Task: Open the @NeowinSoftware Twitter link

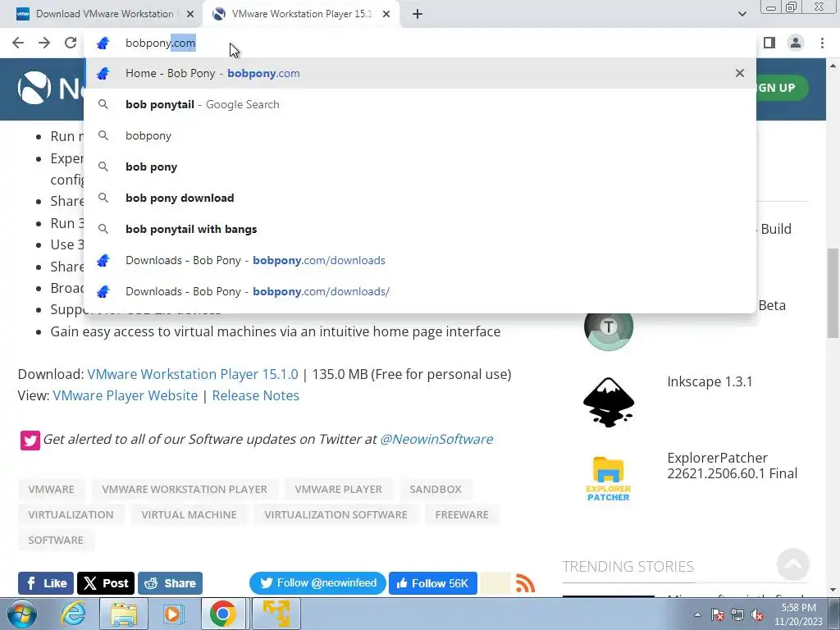Action: coord(436,439)
